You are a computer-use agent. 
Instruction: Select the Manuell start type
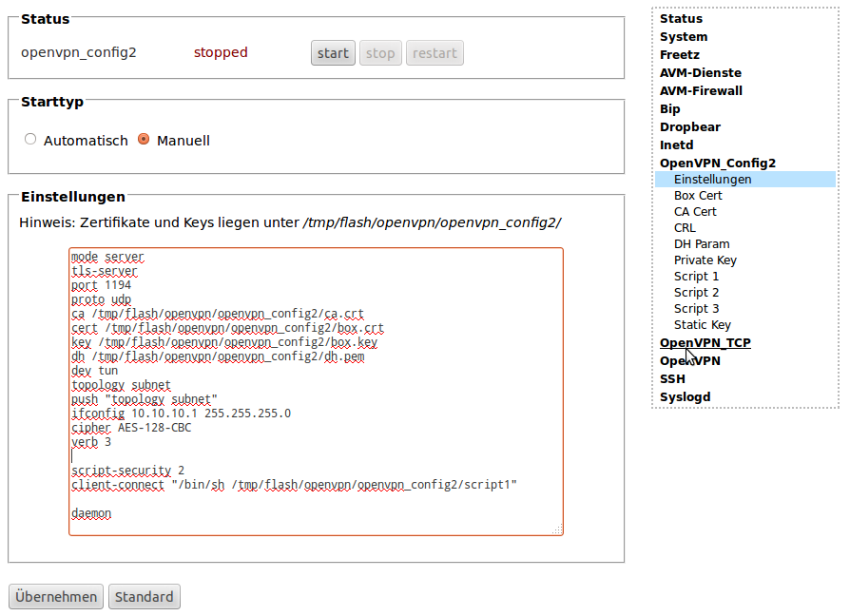tap(144, 140)
